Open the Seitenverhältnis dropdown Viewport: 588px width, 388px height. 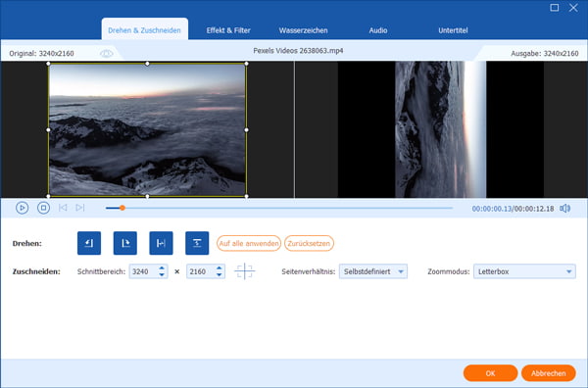373,271
